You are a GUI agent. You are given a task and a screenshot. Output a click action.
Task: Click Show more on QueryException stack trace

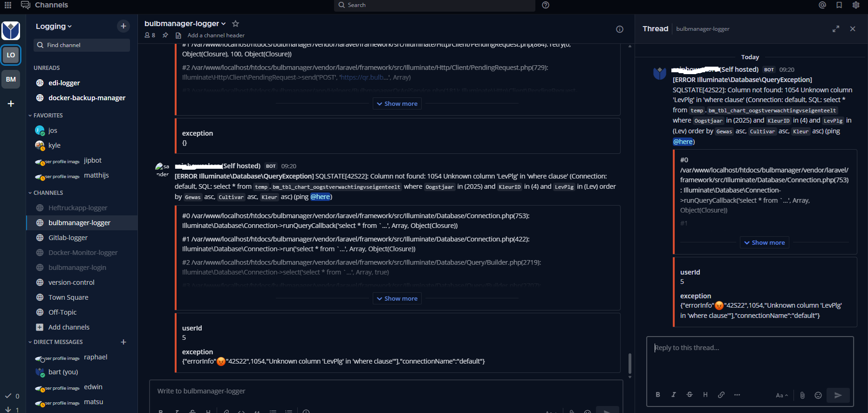pos(397,299)
